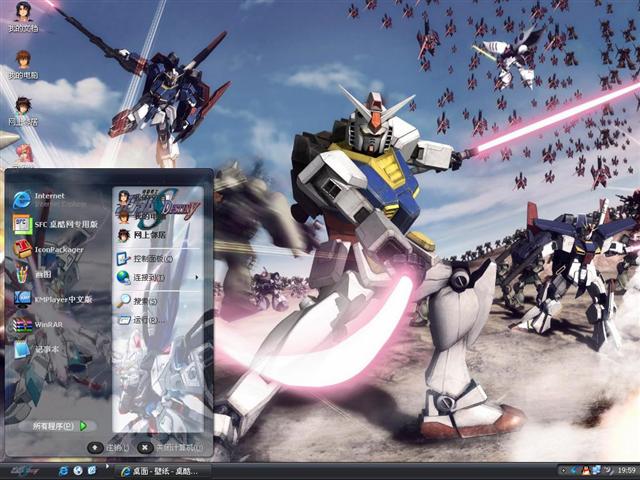The image size is (640, 480).
Task: Click the Start button on taskbar
Action: pos(24,471)
